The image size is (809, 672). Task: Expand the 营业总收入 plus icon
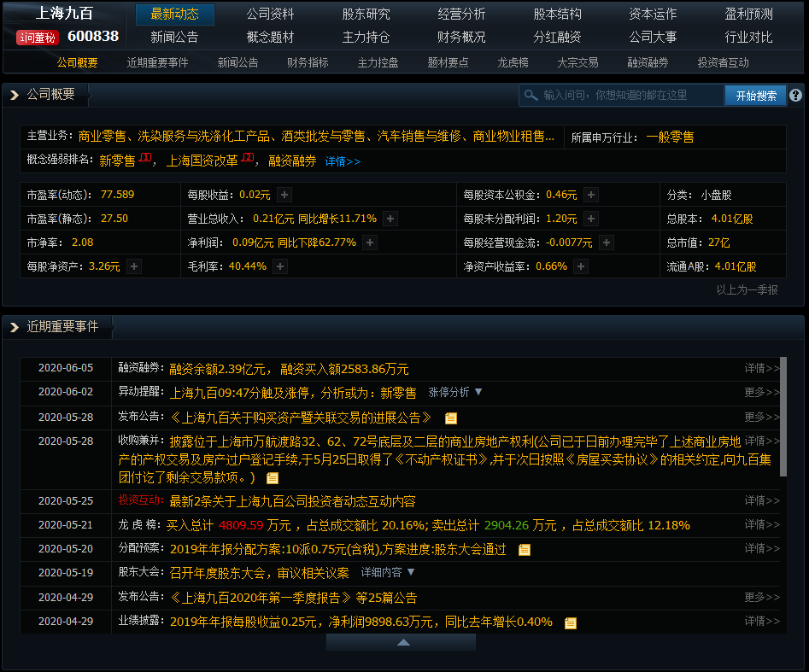pyautogui.click(x=390, y=219)
